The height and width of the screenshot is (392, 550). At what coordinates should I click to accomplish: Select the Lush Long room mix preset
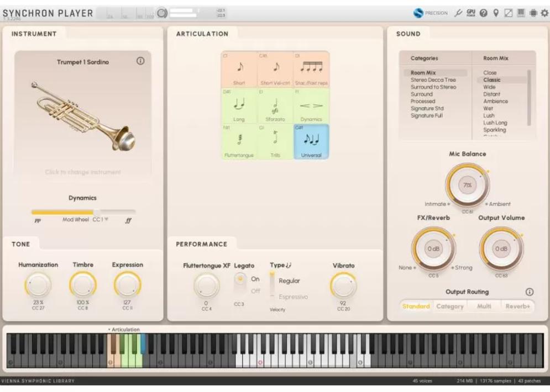coord(495,123)
